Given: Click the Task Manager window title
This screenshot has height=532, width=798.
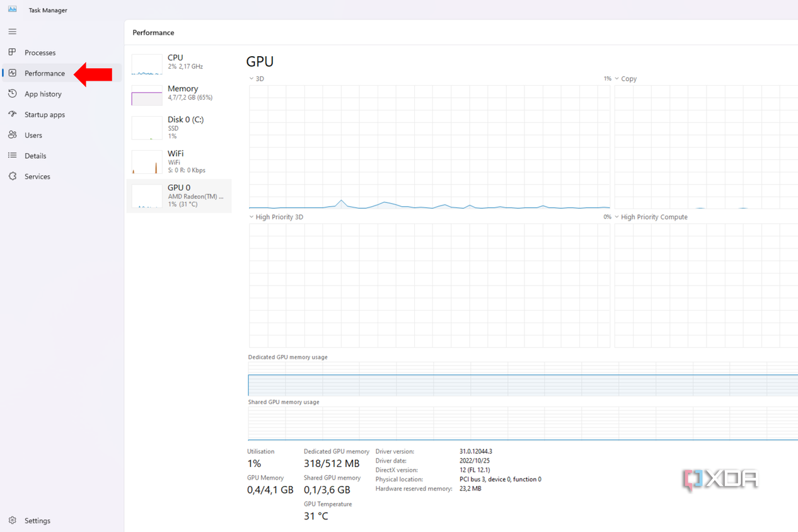Looking at the screenshot, I should point(48,10).
